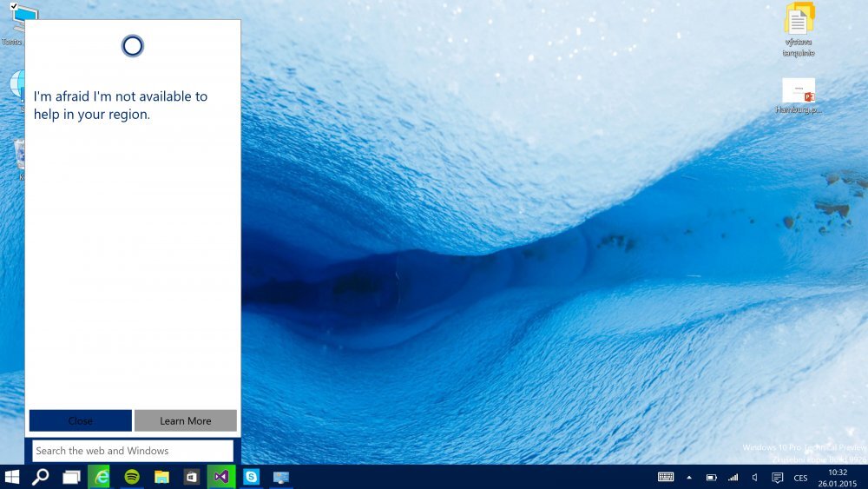Viewport: 868px width, 489px height.
Task: Open File Explorer from taskbar
Action: click(161, 477)
